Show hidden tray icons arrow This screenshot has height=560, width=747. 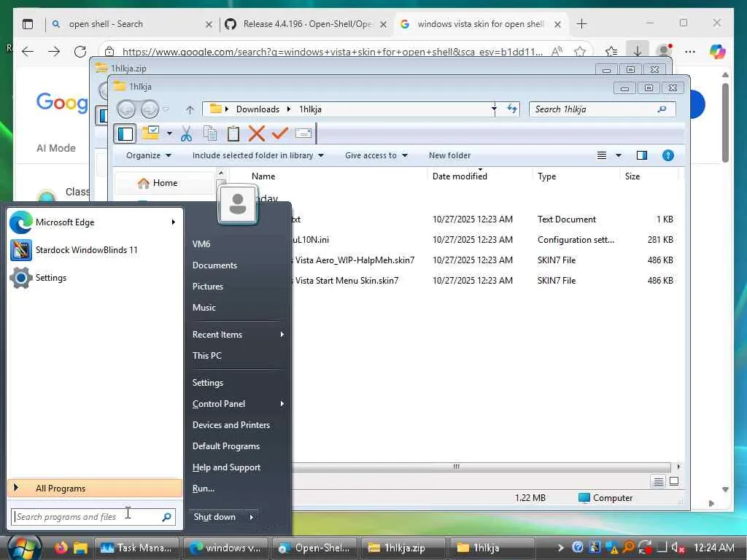(x=560, y=548)
